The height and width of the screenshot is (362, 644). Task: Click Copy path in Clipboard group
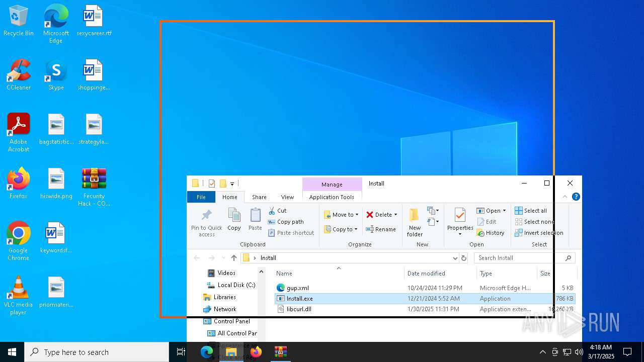pos(286,222)
